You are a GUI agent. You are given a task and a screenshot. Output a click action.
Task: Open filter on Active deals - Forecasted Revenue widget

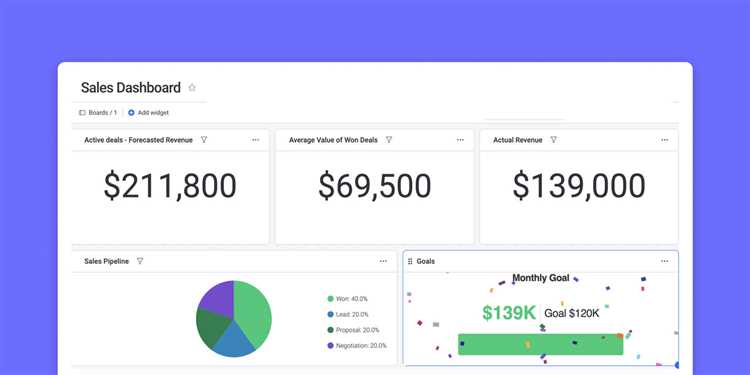204,140
